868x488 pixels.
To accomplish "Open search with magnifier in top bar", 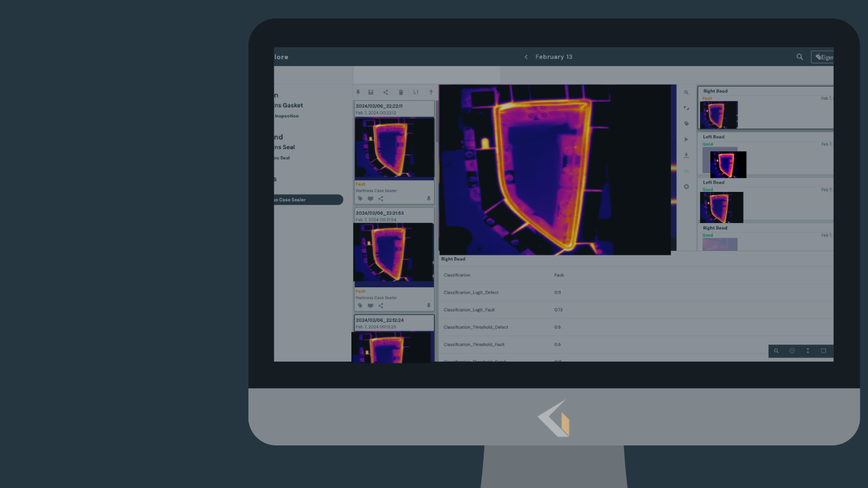I will (799, 57).
